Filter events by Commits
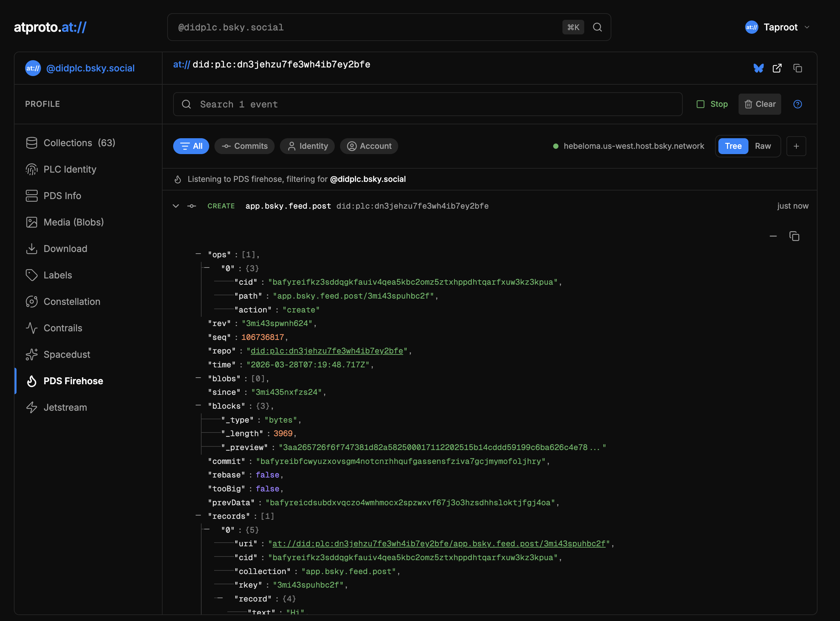Viewport: 840px width, 621px height. [x=244, y=146]
